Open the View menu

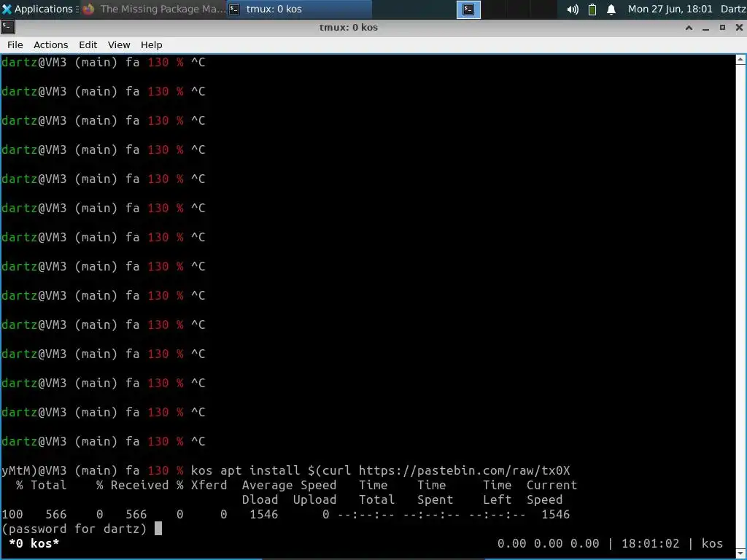pos(119,44)
